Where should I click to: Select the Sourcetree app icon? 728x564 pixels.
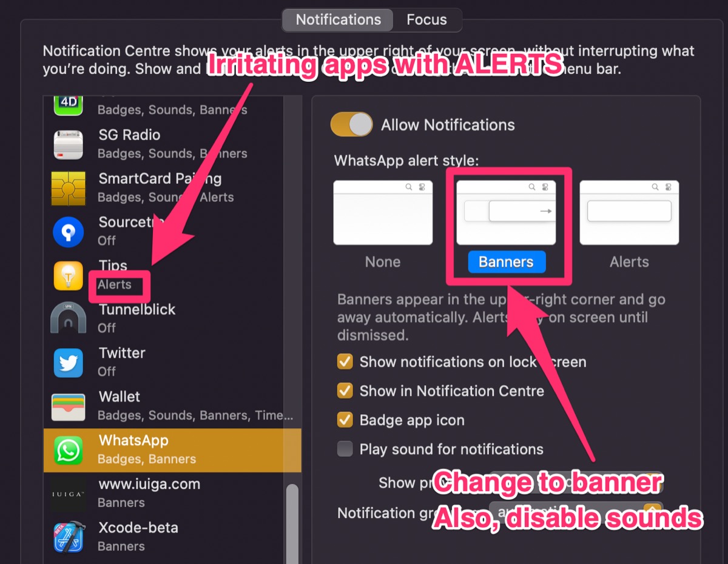point(68,232)
